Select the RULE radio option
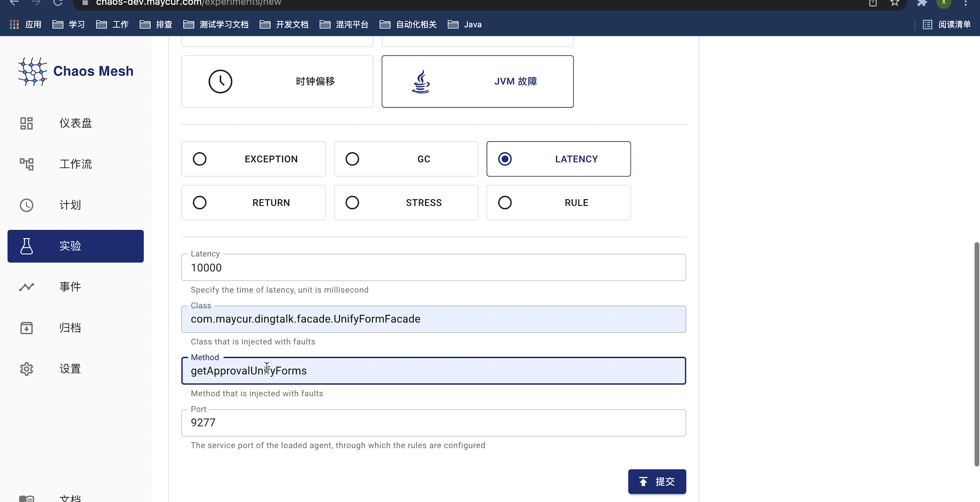 tap(505, 203)
